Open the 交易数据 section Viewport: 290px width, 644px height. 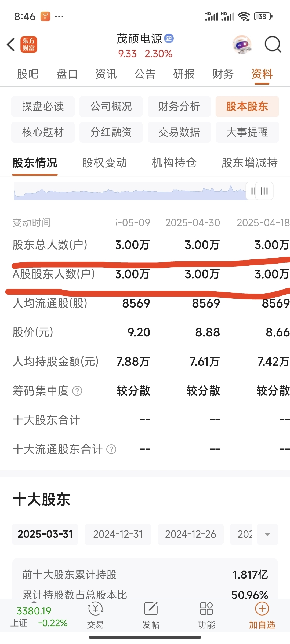[x=179, y=132]
